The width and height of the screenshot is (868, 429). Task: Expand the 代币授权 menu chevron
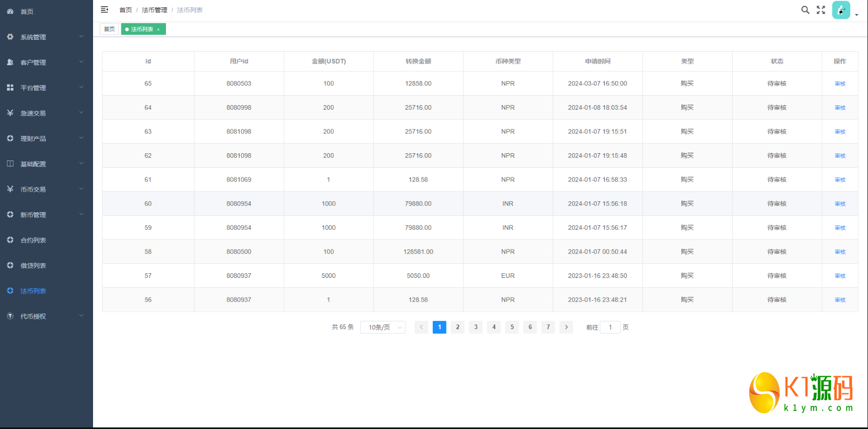tap(81, 315)
